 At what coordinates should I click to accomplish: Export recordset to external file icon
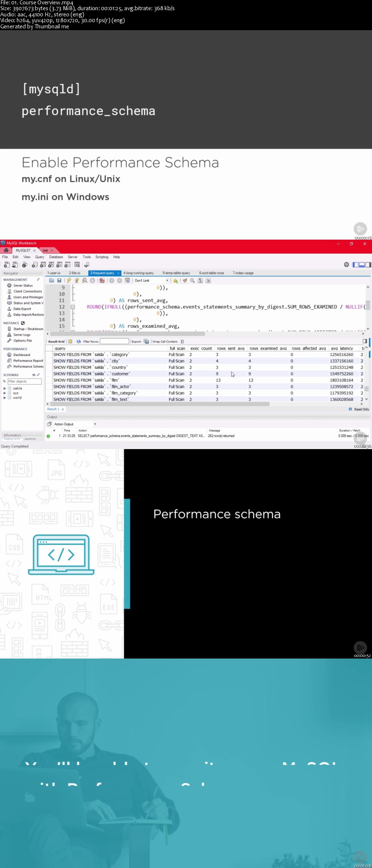(x=146, y=341)
